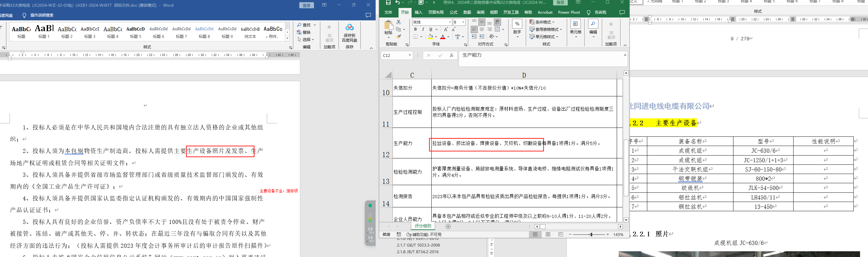Apply the 标题 1 style in Word
This screenshot has width=868, height=257.
[44, 32]
